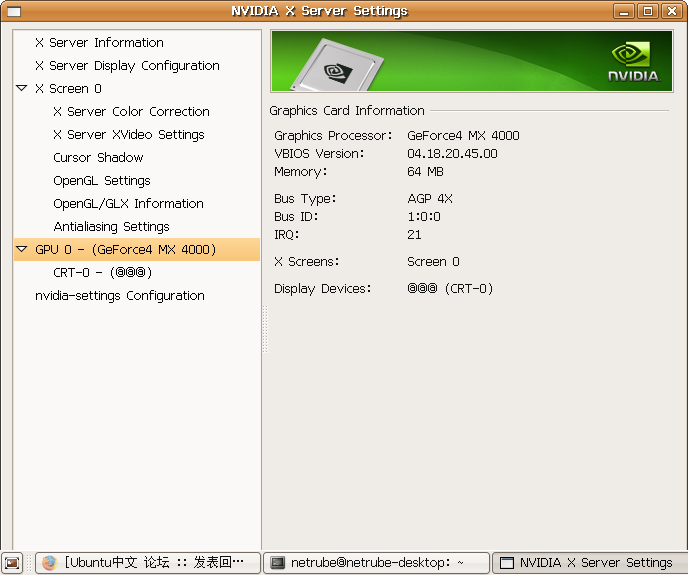Click VBIOS version 04.18.20.45.00
This screenshot has width=688, height=575.
pyautogui.click(x=452, y=154)
